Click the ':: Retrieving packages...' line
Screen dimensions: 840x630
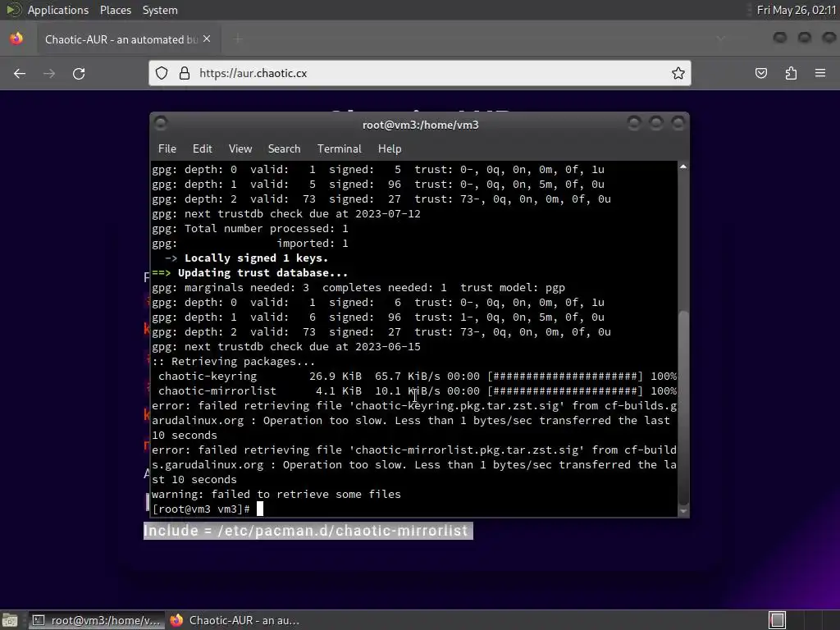[234, 362]
